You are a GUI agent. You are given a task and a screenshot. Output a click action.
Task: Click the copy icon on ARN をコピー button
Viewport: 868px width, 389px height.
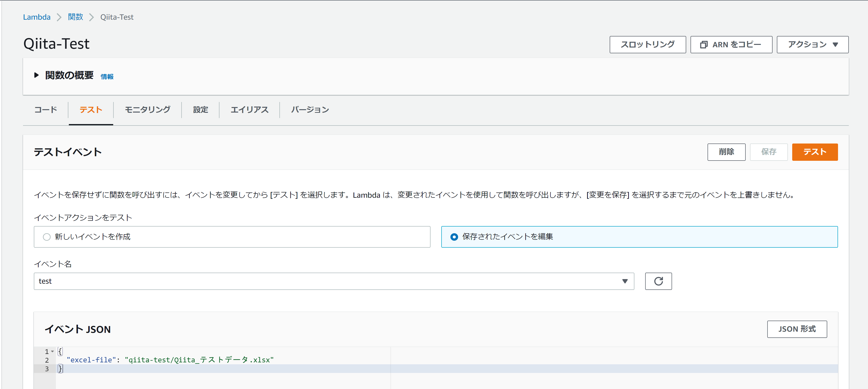(x=704, y=44)
